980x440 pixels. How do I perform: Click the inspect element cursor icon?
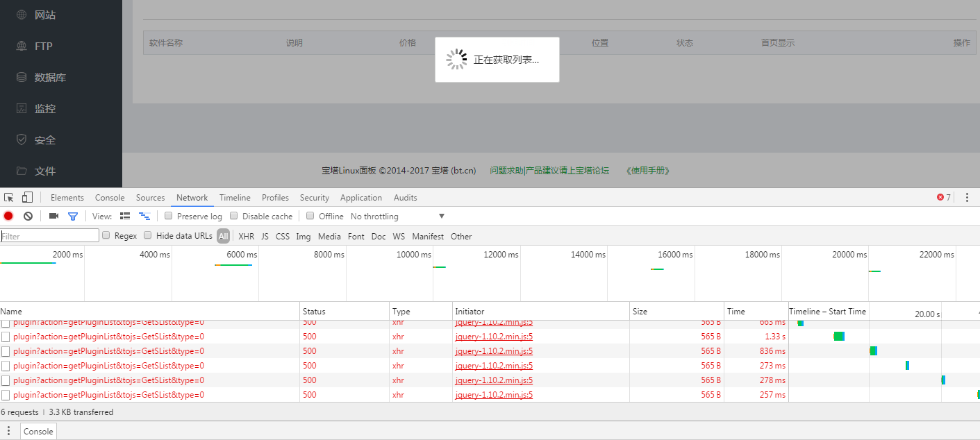tap(9, 198)
